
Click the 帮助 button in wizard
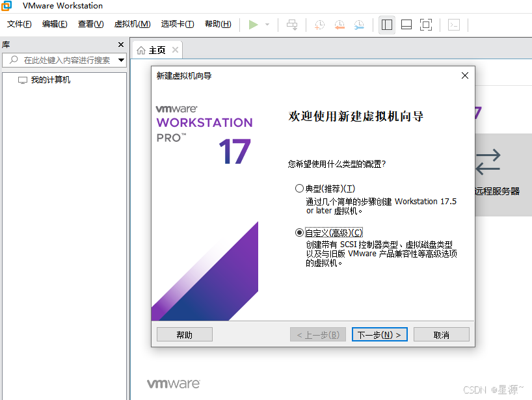pos(185,334)
